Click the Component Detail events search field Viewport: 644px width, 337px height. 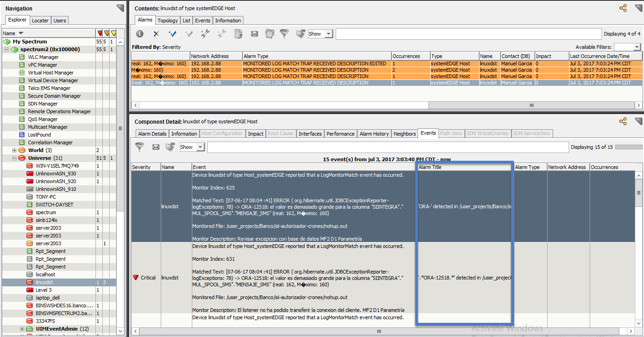pos(388,147)
